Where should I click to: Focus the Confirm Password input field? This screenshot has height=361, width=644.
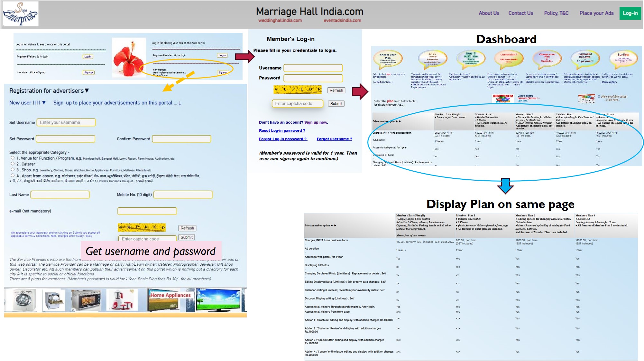pyautogui.click(x=181, y=139)
